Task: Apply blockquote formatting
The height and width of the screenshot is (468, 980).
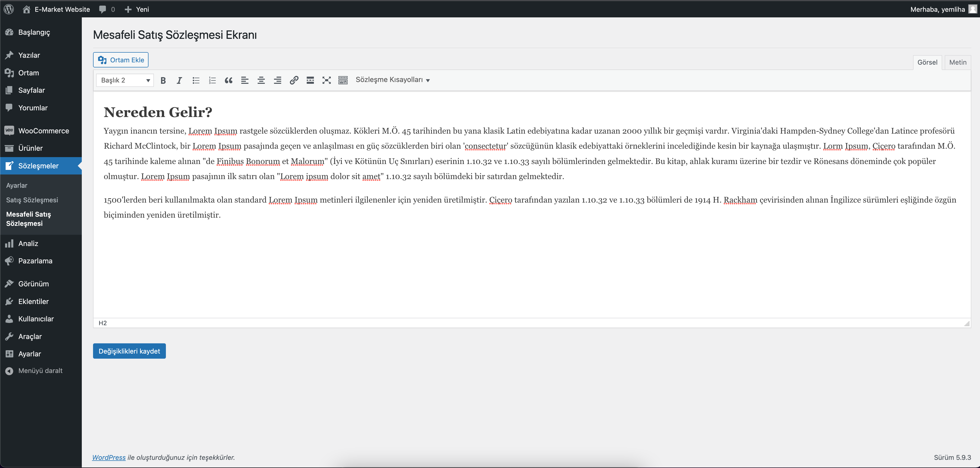Action: coord(229,80)
